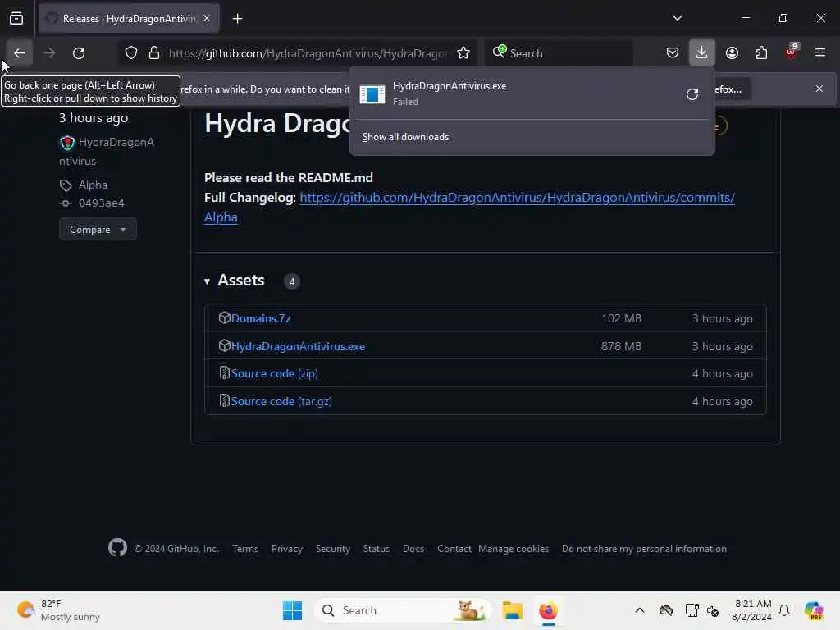Viewport: 840px width, 630px height.
Task: Open a new tab
Action: [237, 19]
